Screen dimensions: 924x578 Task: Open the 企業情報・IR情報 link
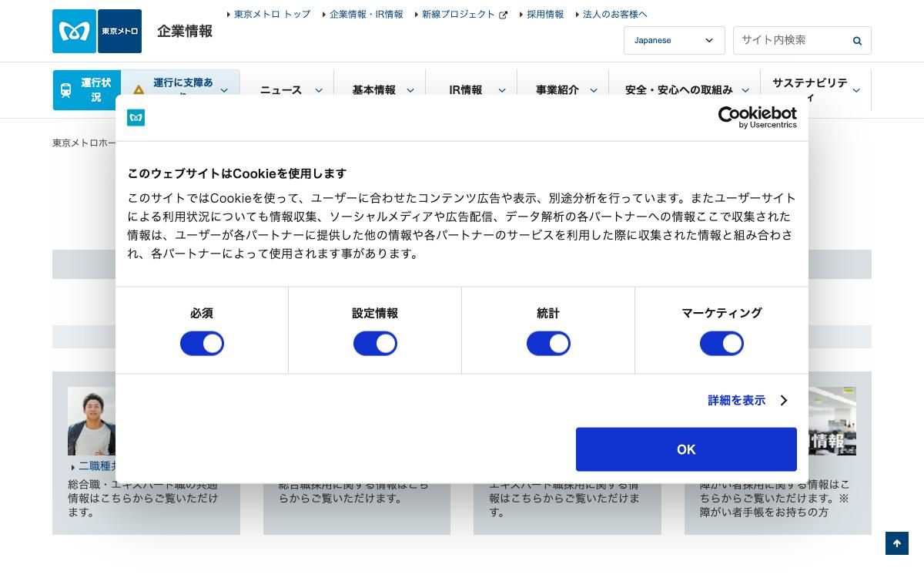point(366,15)
